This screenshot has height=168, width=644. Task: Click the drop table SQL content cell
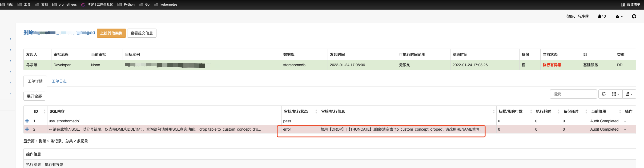pos(164,129)
